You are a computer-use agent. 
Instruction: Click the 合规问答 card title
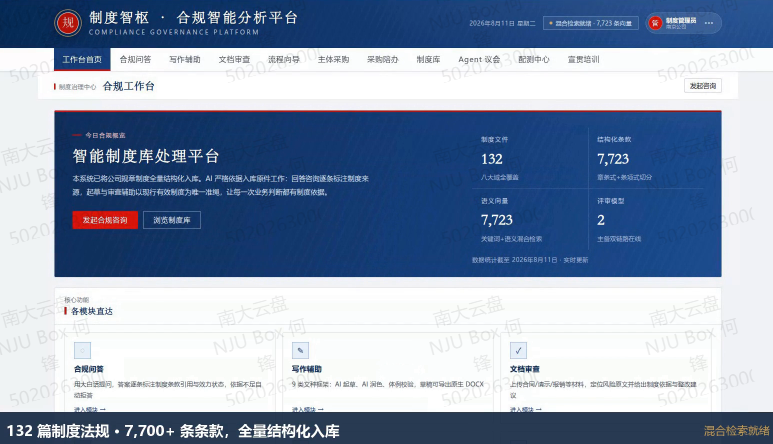[89, 369]
